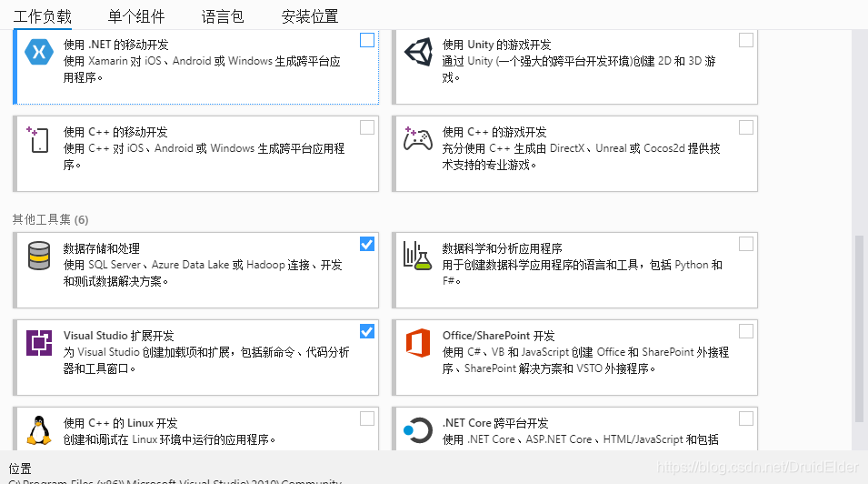This screenshot has height=484, width=868.
Task: Switch to the 工作负载 tab
Action: pos(43,16)
